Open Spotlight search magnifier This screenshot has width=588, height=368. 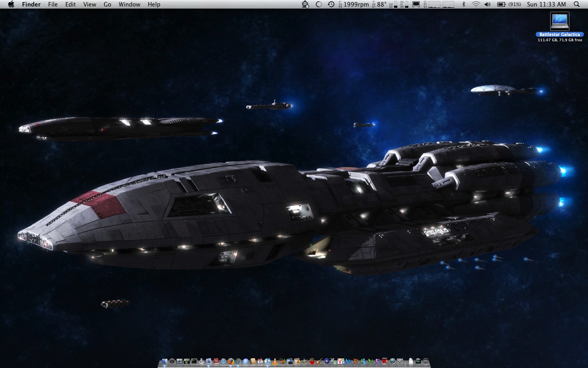tap(577, 4)
